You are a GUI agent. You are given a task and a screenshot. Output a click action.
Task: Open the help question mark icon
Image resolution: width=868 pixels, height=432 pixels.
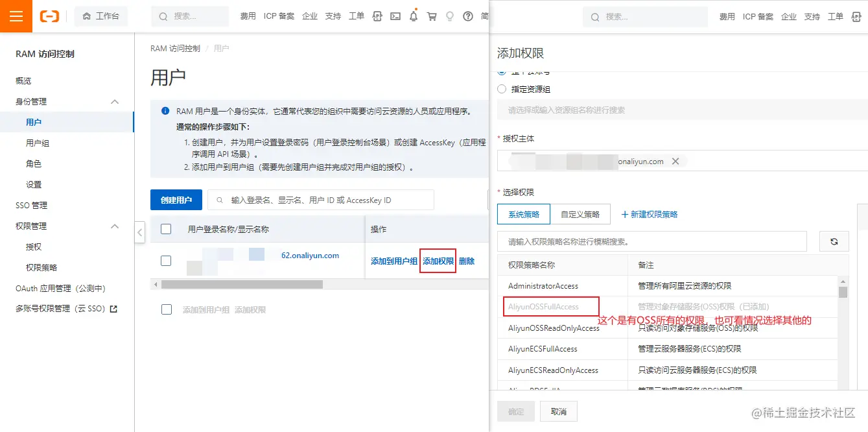(468, 16)
